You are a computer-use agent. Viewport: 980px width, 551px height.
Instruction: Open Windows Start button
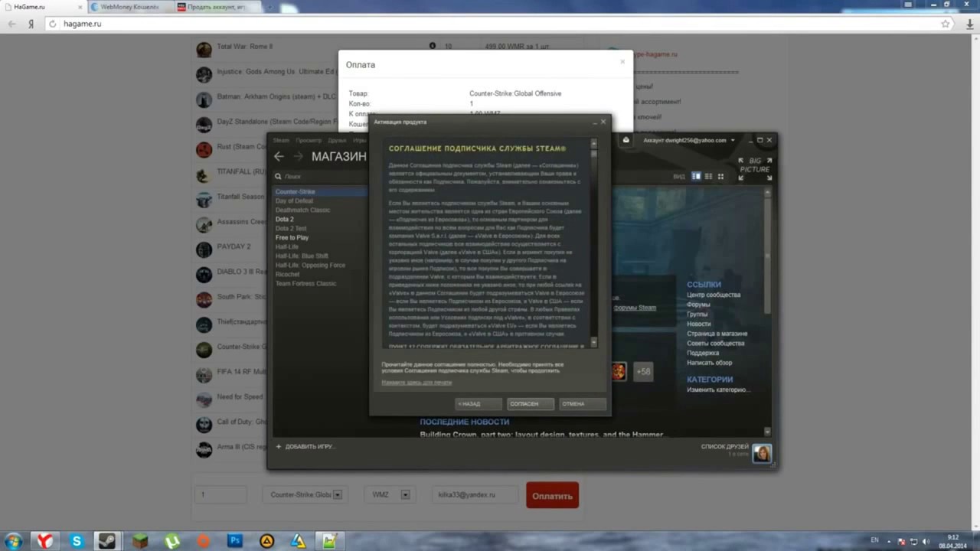pyautogui.click(x=15, y=541)
